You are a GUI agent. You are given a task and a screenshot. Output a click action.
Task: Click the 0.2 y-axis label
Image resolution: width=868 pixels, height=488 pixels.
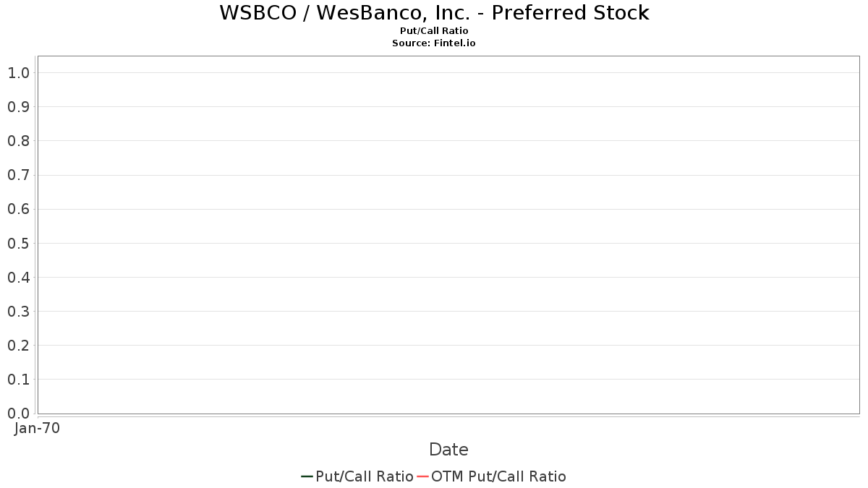pyautogui.click(x=18, y=346)
